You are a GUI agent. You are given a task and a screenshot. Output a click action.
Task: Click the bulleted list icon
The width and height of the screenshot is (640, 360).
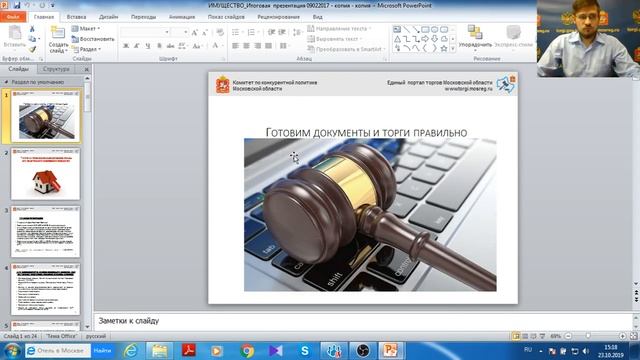point(236,32)
